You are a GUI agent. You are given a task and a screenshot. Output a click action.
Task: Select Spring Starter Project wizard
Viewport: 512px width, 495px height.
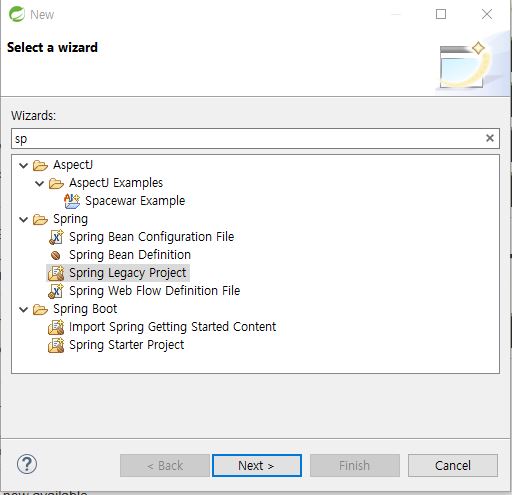click(126, 345)
